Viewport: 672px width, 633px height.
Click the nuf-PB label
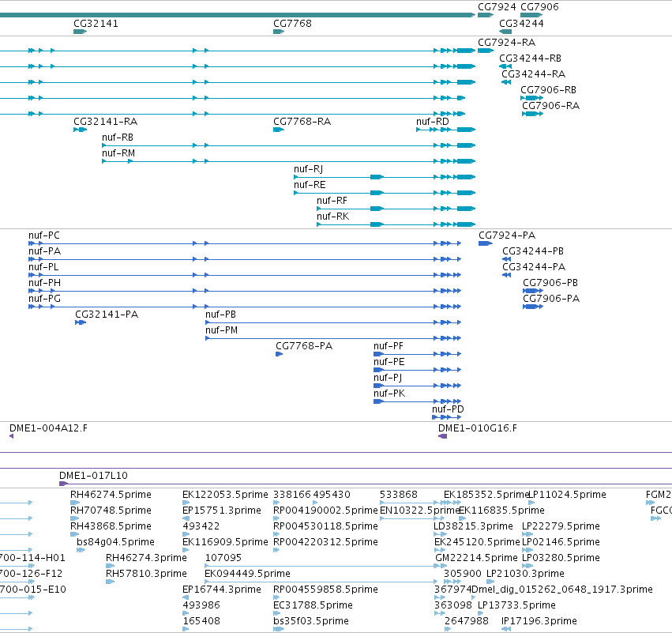click(221, 315)
